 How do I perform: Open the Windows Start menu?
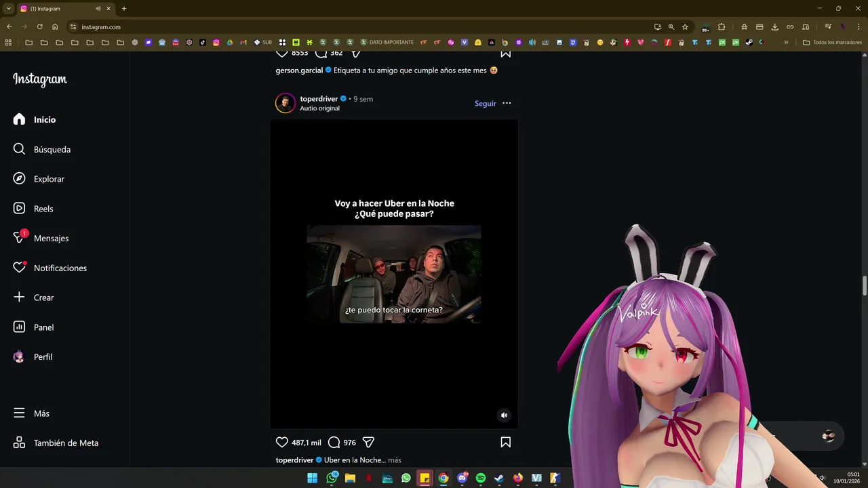click(x=313, y=478)
